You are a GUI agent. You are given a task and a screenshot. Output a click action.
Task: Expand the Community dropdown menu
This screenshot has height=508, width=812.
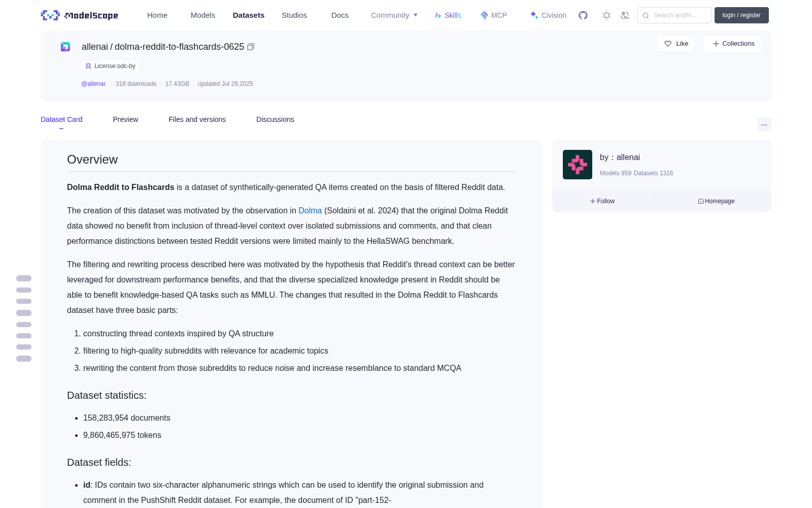coord(394,15)
